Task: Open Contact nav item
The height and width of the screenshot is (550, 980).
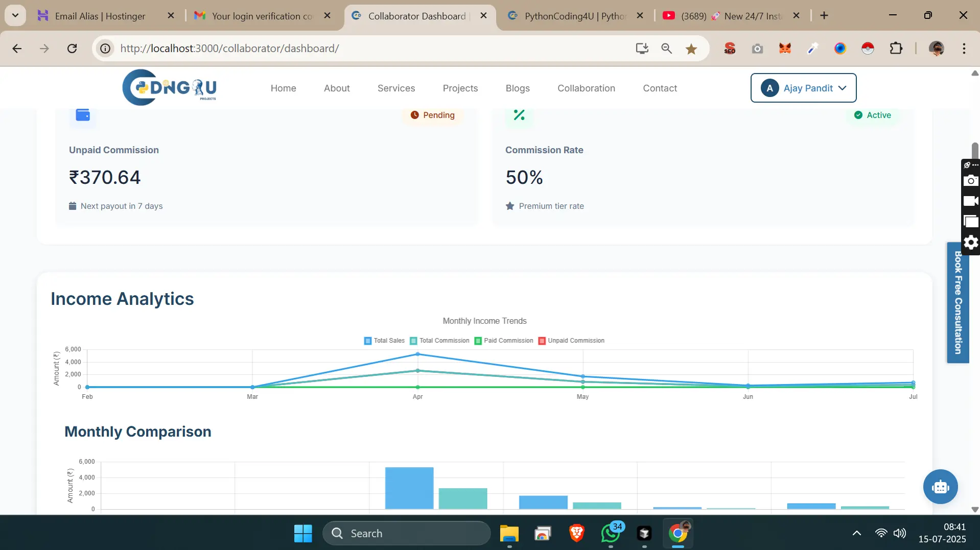Action: [x=660, y=88]
